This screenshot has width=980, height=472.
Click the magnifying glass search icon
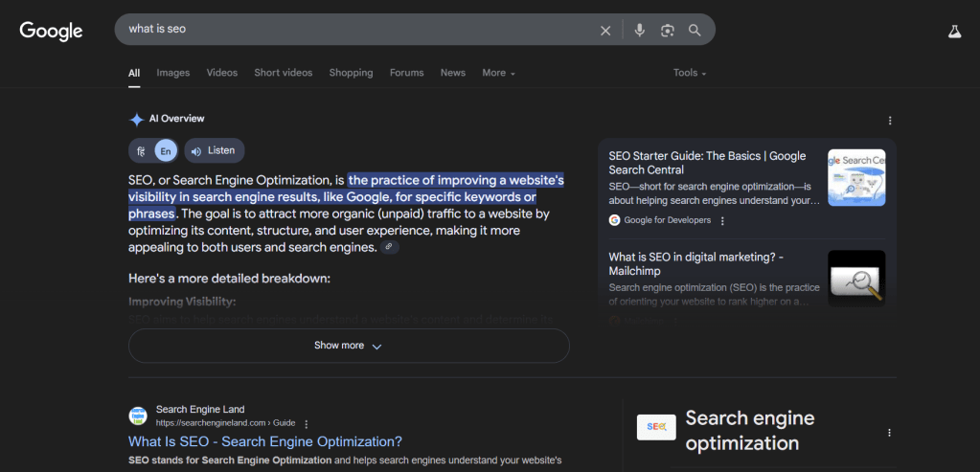coord(695,30)
